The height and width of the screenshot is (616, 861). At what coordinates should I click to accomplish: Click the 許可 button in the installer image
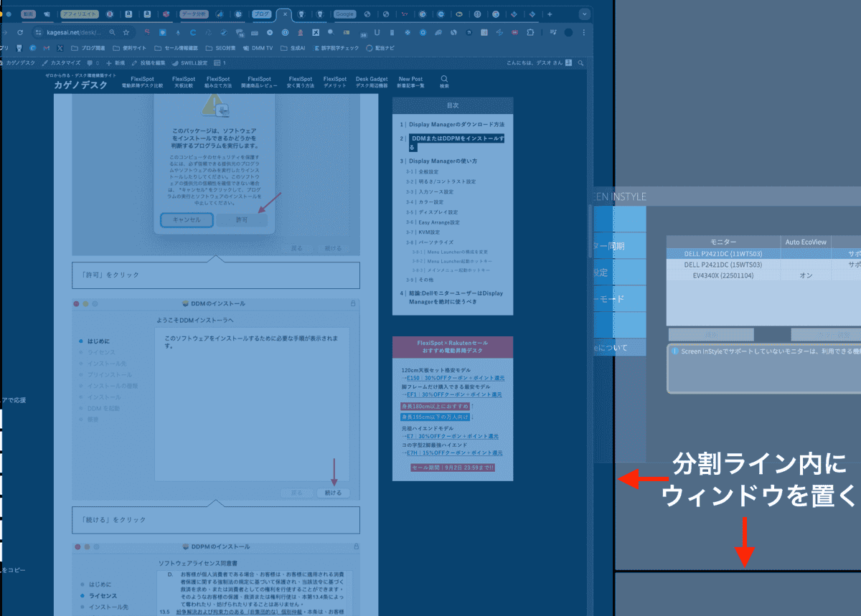[x=242, y=219]
